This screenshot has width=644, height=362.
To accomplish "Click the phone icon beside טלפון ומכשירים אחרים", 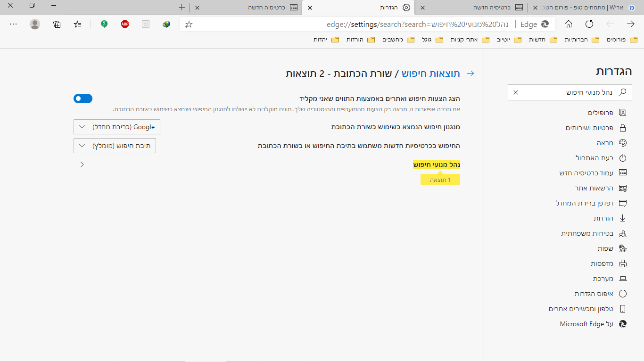I will pos(622,309).
